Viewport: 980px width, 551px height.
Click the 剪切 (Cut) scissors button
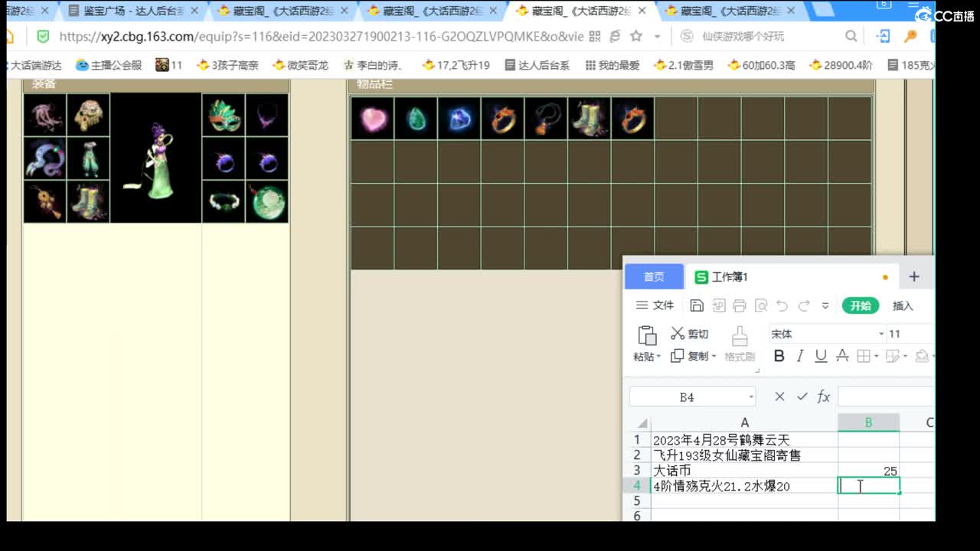(x=689, y=334)
